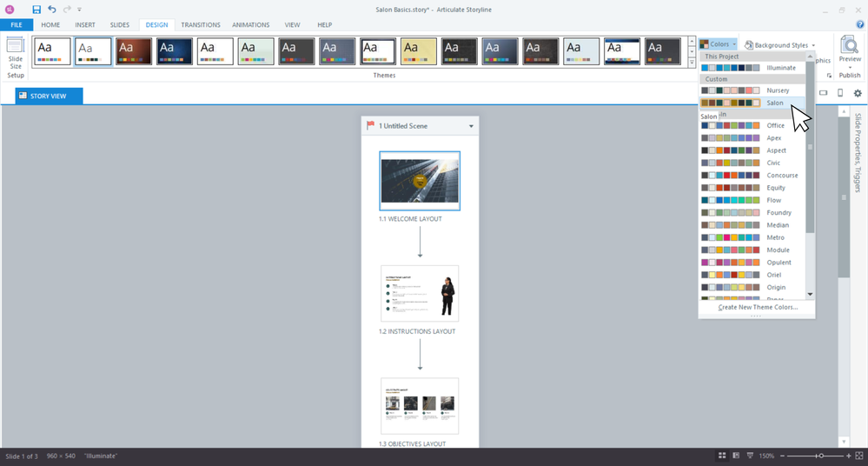Apply the yellow theme thumbnail
This screenshot has height=466, width=868.
419,51
